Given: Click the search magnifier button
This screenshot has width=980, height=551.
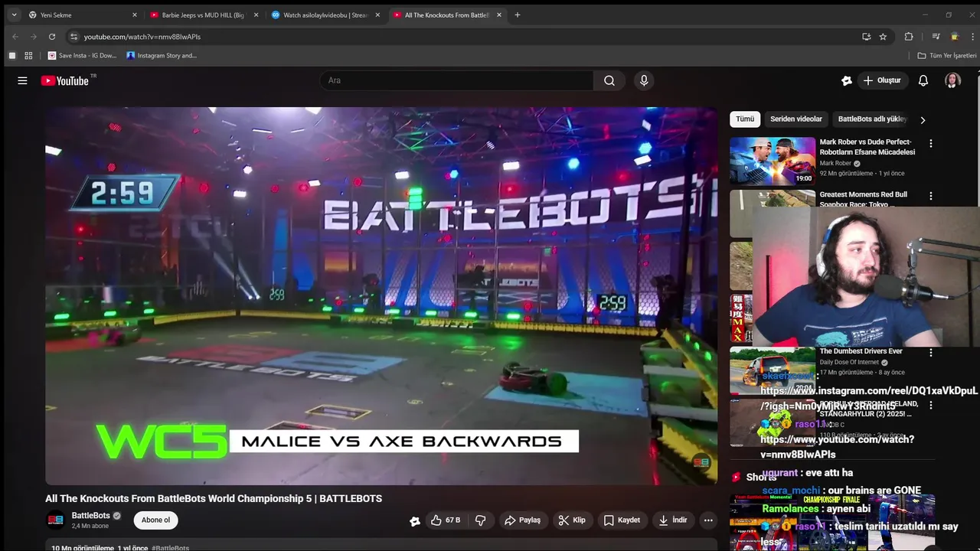Looking at the screenshot, I should pyautogui.click(x=609, y=80).
